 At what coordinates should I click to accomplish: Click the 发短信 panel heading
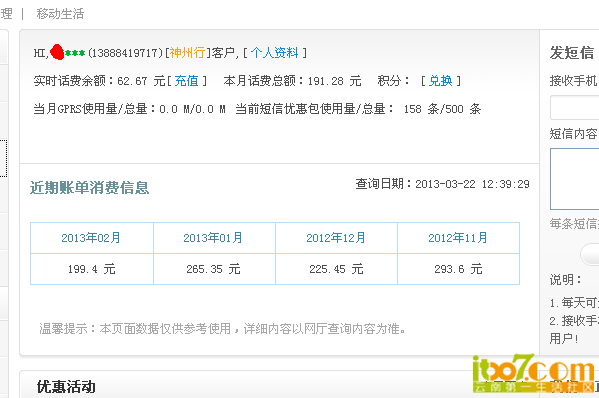(571, 53)
